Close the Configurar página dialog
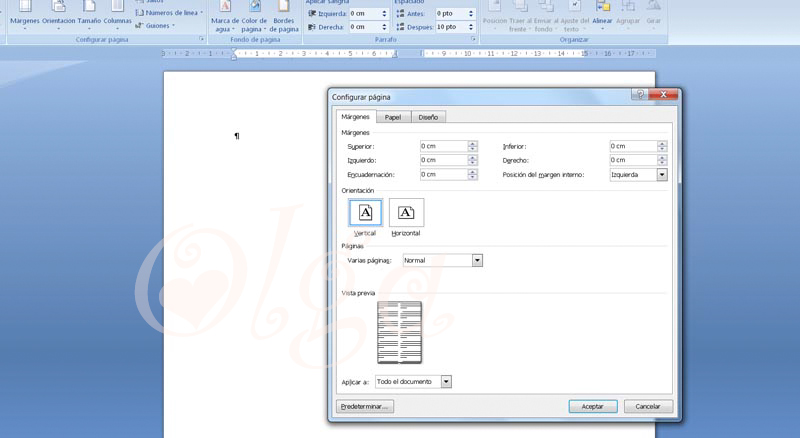Viewport: 800px width, 438px height. coord(663,94)
